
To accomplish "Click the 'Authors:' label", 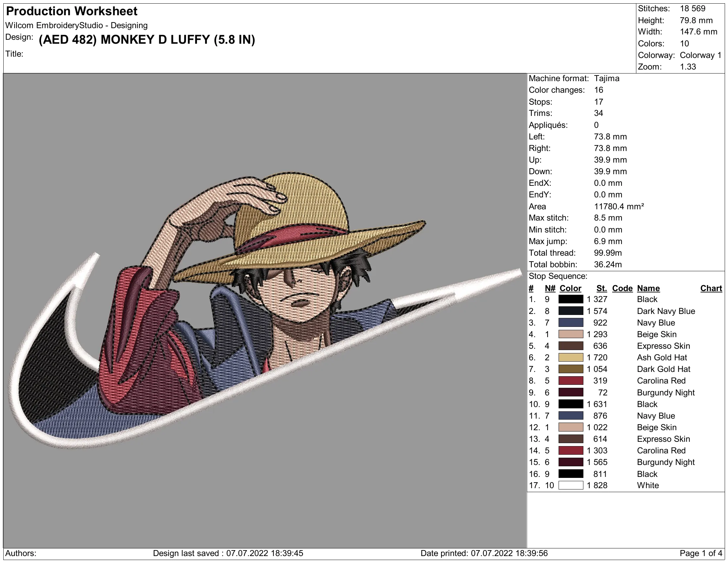I will pos(21,553).
